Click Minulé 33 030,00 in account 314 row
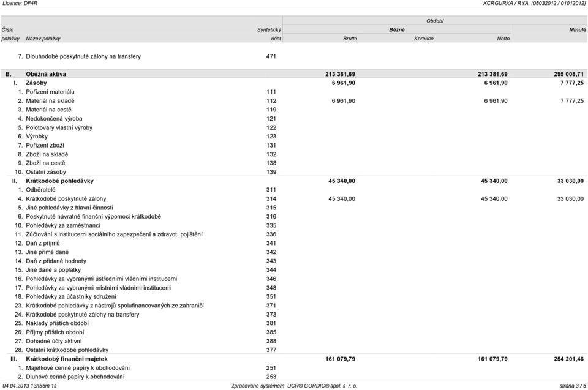The height and width of the screenshot is (390, 588). pyautogui.click(x=570, y=199)
